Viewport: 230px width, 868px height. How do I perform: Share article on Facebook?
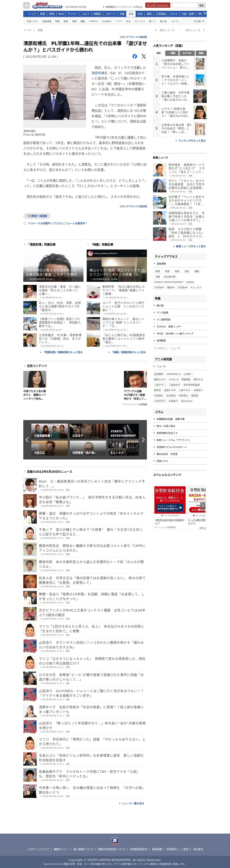point(135,56)
